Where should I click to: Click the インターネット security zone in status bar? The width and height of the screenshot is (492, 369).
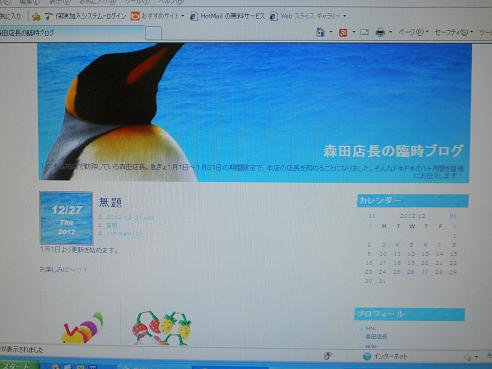click(385, 356)
